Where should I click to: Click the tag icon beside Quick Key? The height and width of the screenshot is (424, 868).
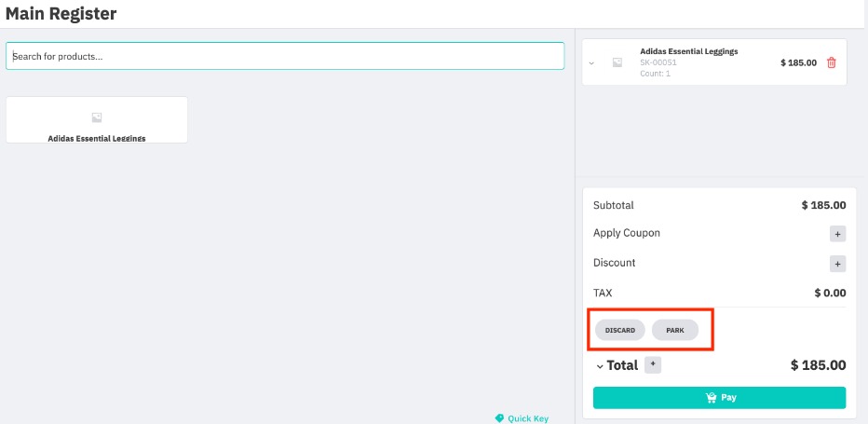499,418
